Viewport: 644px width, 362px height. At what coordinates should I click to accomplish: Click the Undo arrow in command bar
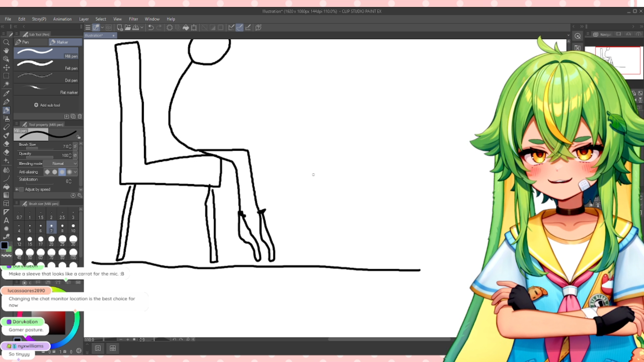pos(151,27)
